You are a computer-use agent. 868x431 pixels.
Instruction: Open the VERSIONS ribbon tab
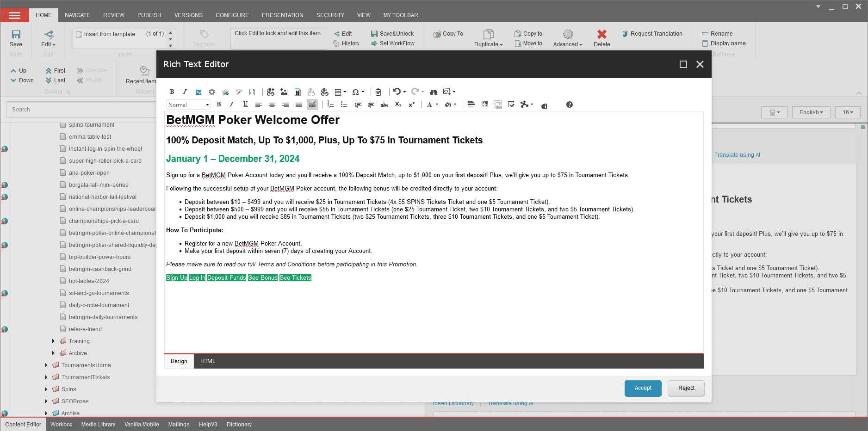(188, 15)
